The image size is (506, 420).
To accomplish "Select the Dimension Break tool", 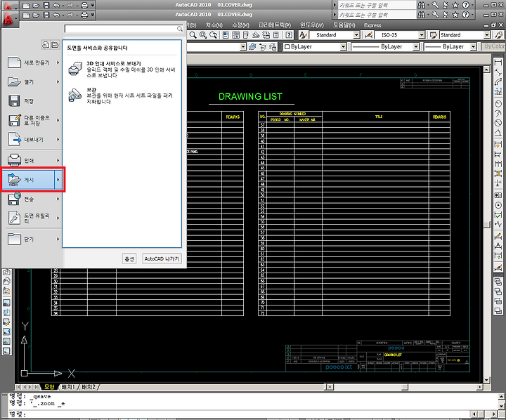I will tap(498, 183).
